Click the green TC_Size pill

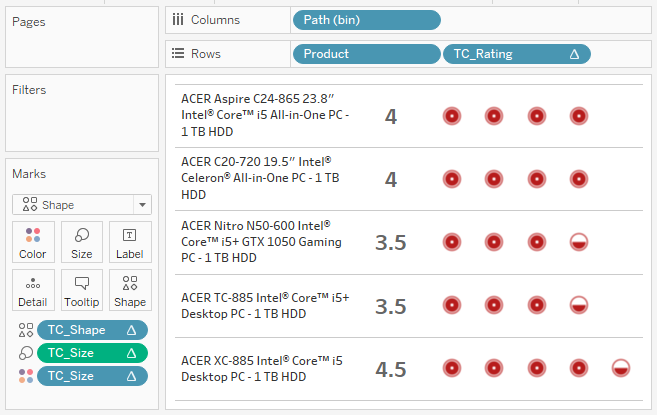tap(92, 353)
